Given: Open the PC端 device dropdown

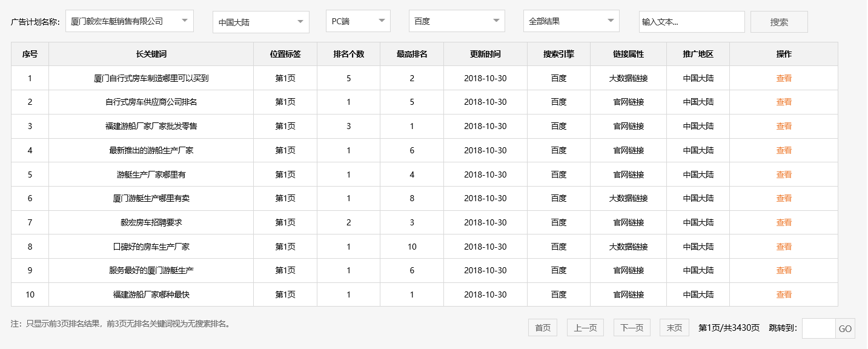Looking at the screenshot, I should point(357,21).
